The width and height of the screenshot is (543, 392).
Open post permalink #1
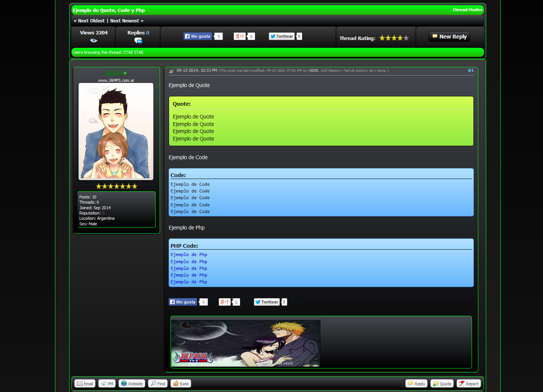pyautogui.click(x=470, y=70)
